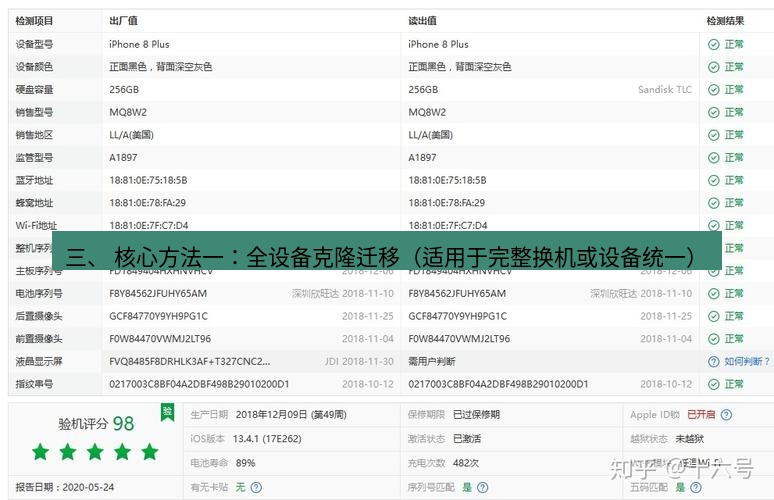The width and height of the screenshot is (774, 500).
Task: Click 读出值 后置摄像头 GCF84770Y9YH9PG1C
Action: coord(458,316)
